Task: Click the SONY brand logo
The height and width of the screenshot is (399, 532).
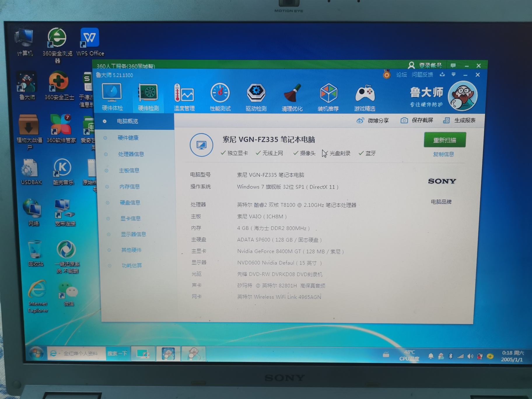Action: (x=442, y=181)
